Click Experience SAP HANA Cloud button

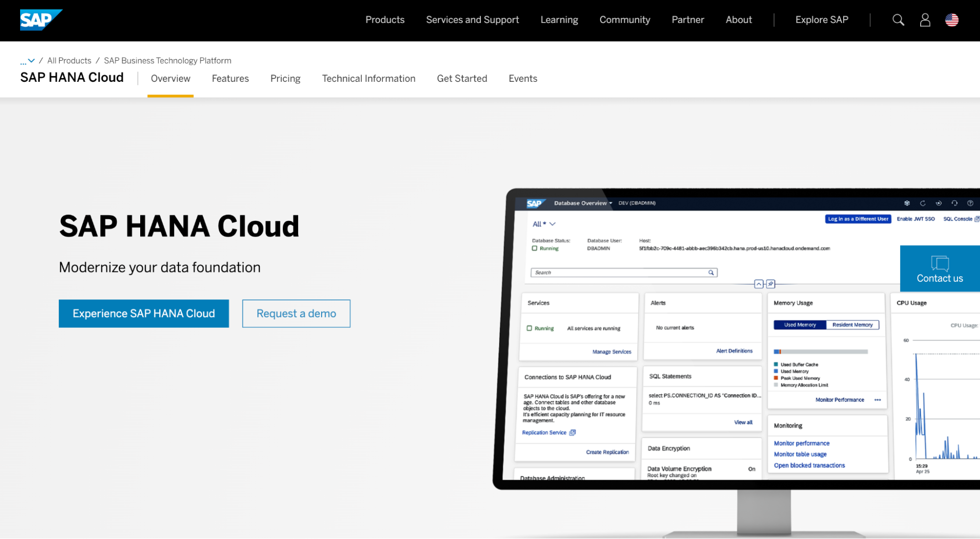pos(144,314)
